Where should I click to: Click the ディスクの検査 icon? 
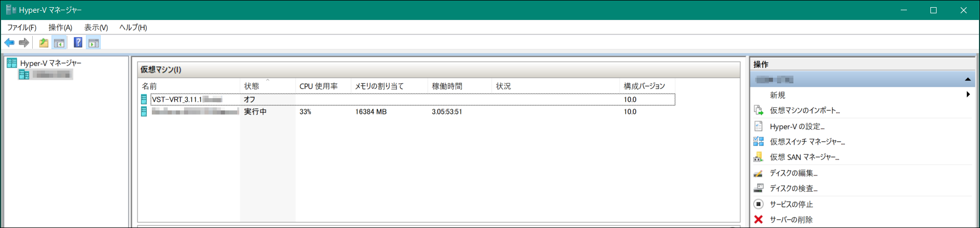pyautogui.click(x=759, y=188)
